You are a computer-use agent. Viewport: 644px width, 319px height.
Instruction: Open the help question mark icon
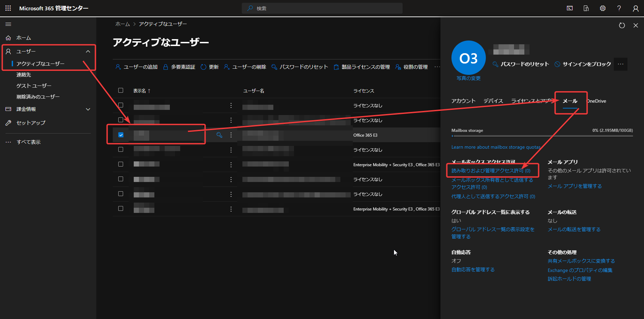click(x=619, y=8)
